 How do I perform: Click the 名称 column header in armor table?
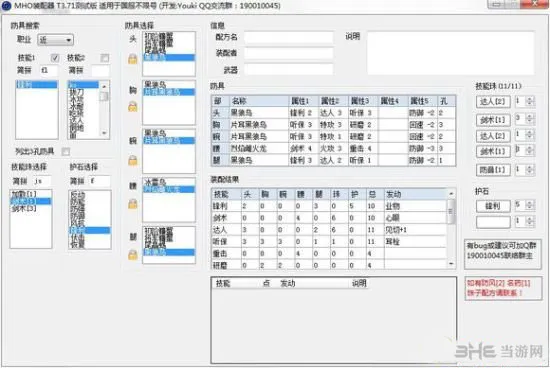259,101
